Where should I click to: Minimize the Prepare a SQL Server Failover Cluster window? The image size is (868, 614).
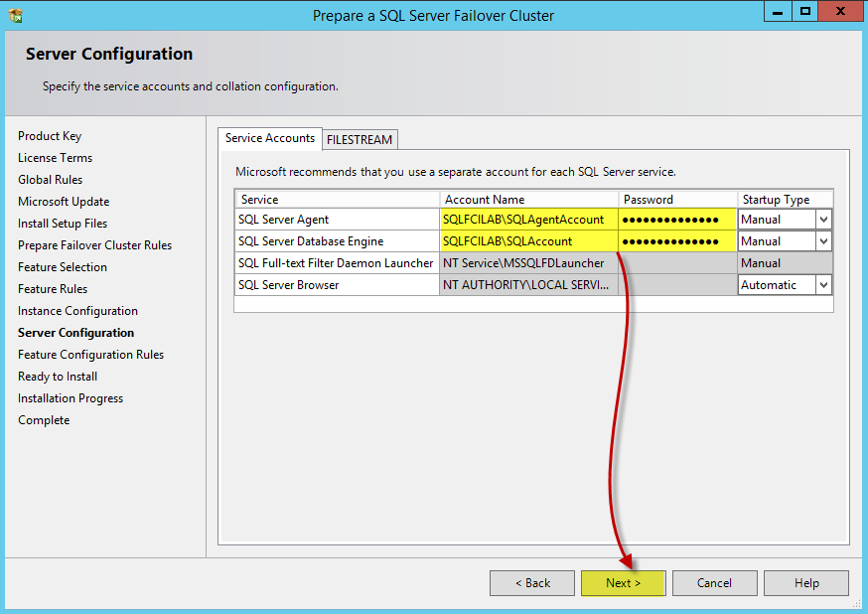click(778, 12)
